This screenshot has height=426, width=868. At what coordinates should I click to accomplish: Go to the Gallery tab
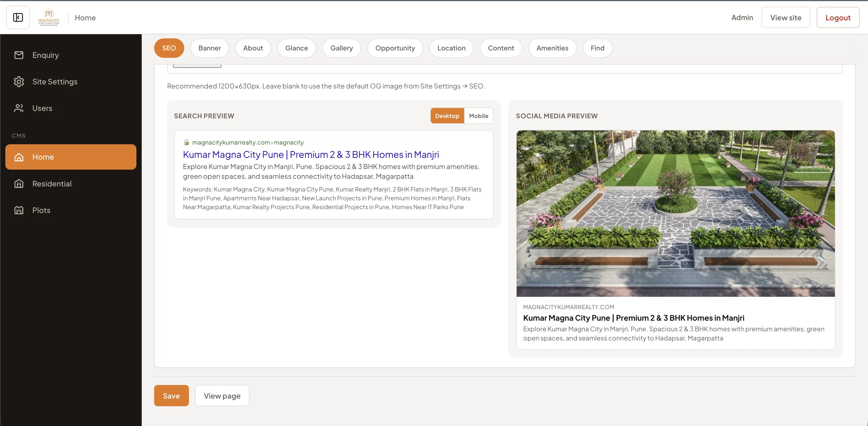(342, 48)
